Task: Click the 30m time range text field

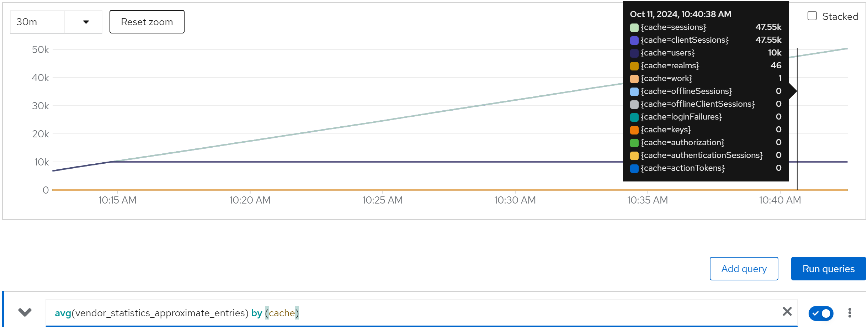Action: coord(37,22)
